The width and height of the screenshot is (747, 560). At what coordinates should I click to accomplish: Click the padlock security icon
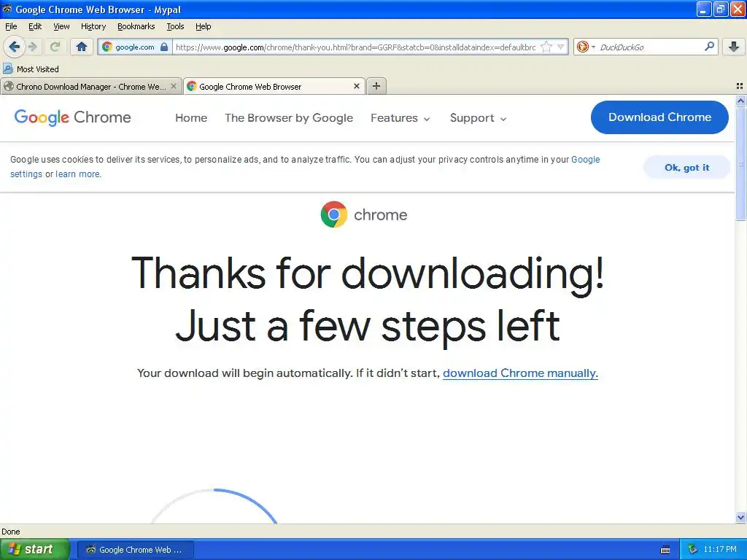(x=164, y=47)
